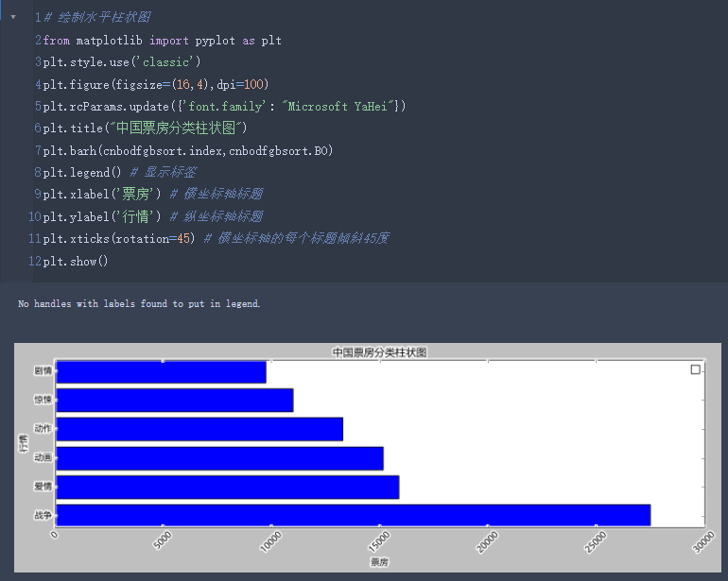Click the plt.style.use('classic') line
The height and width of the screenshot is (581, 728).
click(x=122, y=62)
